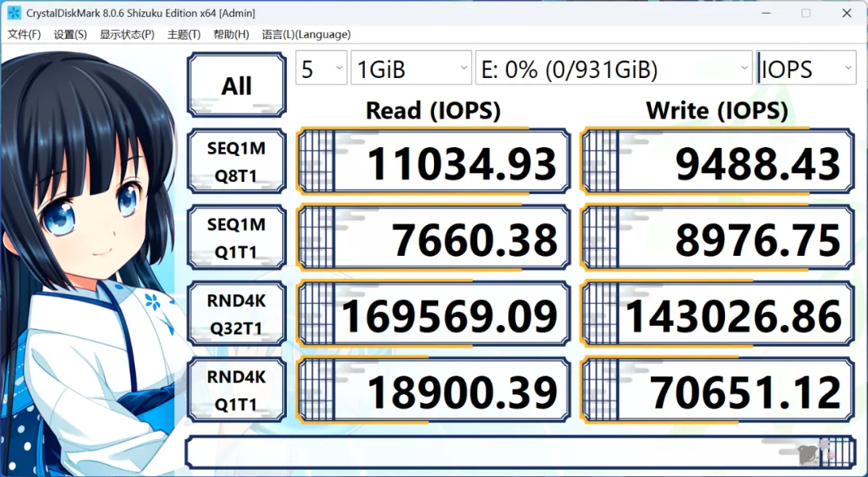Close the CrystalDiskMark window
The height and width of the screenshot is (477, 868).
(847, 13)
